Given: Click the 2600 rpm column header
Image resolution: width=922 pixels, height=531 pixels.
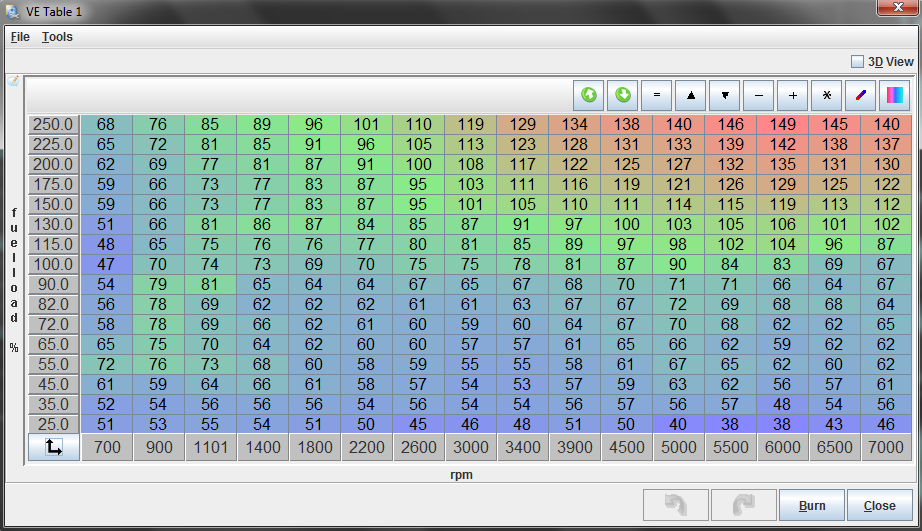Looking at the screenshot, I should click(x=419, y=447).
